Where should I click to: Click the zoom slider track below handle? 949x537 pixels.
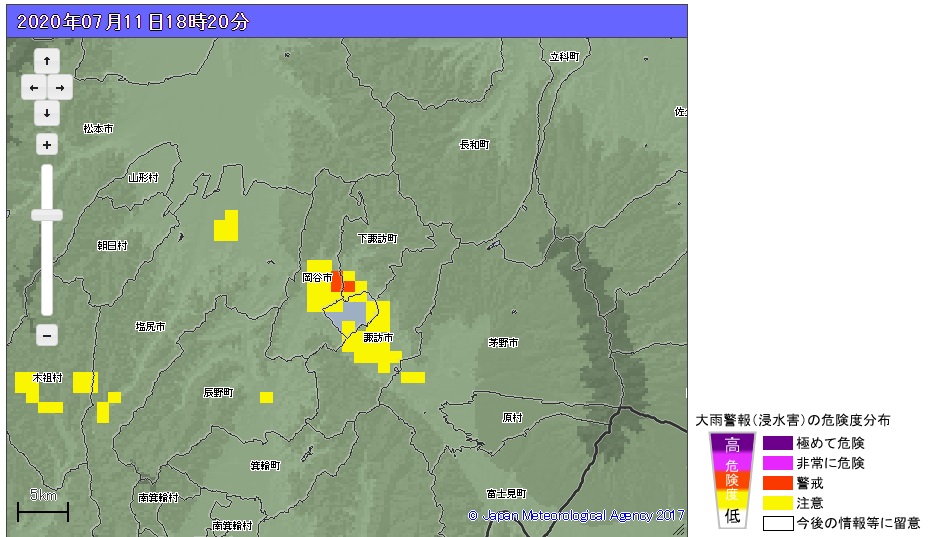[x=47, y=270]
